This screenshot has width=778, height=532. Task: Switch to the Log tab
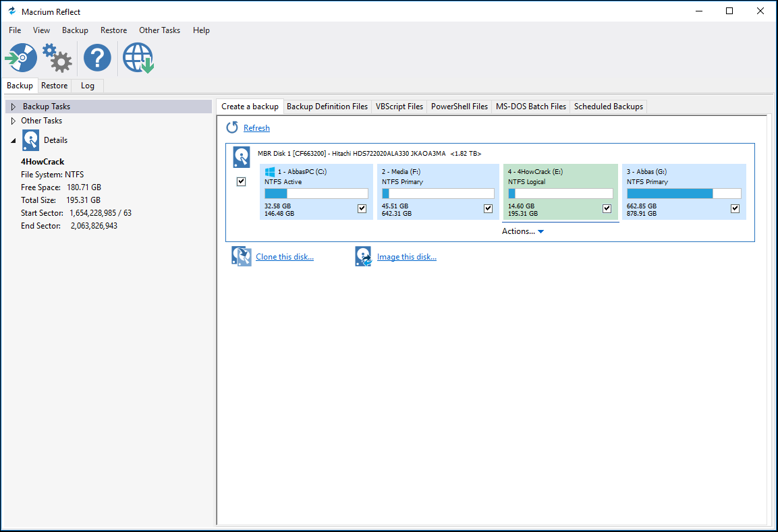(87, 86)
